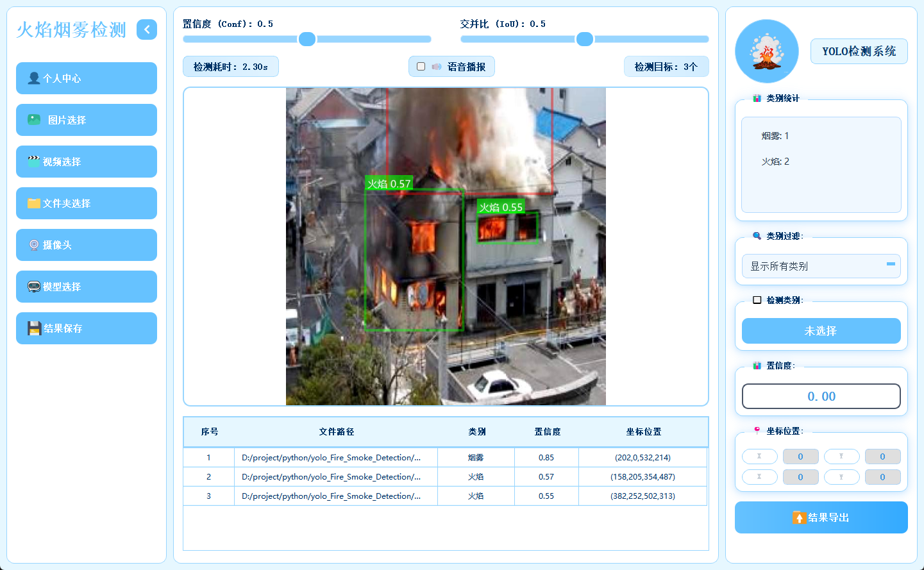Click the 未选择 detection class button
Image resolution: width=924 pixels, height=570 pixels.
(x=821, y=331)
